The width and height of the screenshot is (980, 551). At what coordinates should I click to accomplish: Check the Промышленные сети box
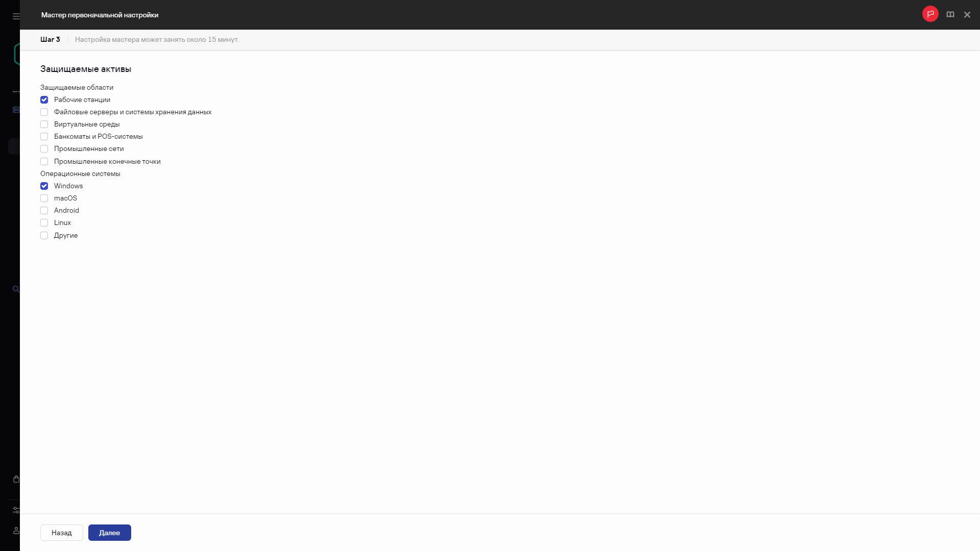click(x=44, y=149)
